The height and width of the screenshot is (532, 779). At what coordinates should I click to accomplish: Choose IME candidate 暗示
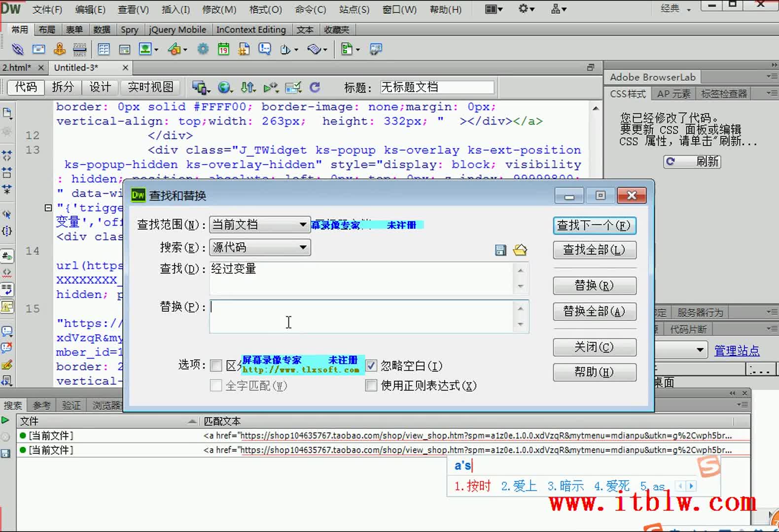pos(566,486)
